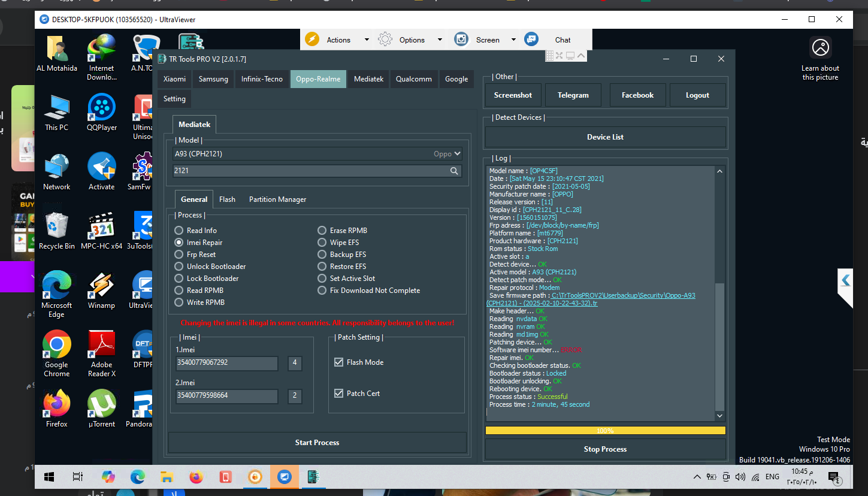Click the 1.Imei number field
Screen dimensions: 868x496
[226, 363]
